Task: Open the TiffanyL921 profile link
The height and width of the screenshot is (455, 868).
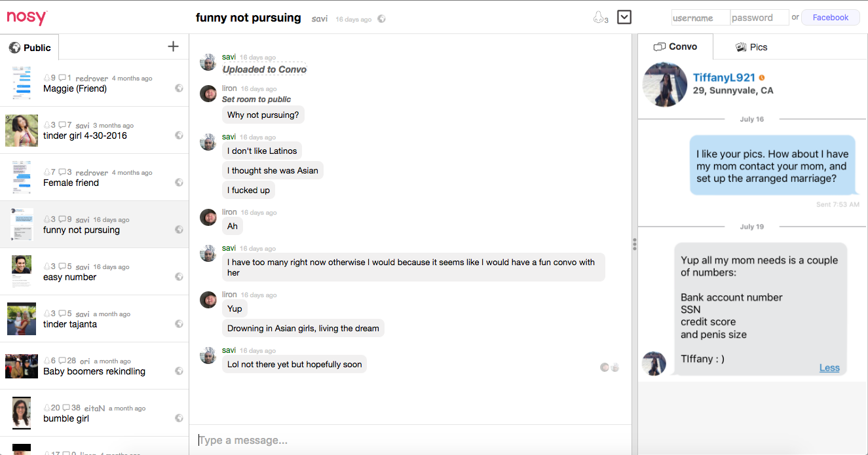Action: (724, 77)
